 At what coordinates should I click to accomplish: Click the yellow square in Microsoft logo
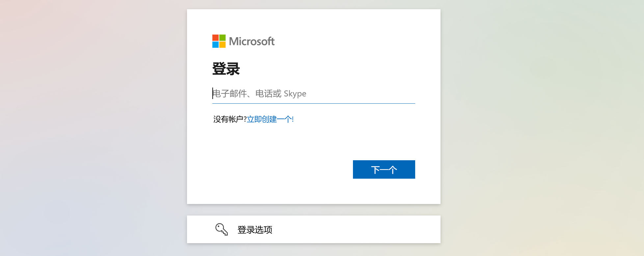(223, 45)
